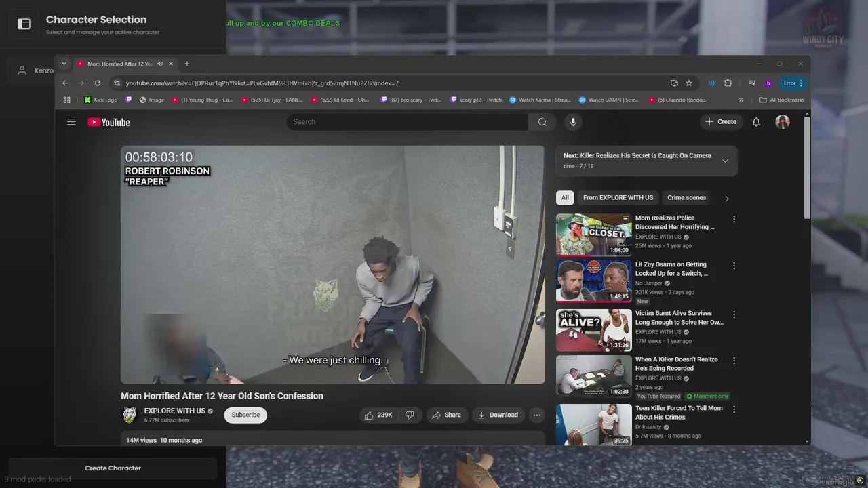
Task: Click the Create button
Action: (721, 122)
